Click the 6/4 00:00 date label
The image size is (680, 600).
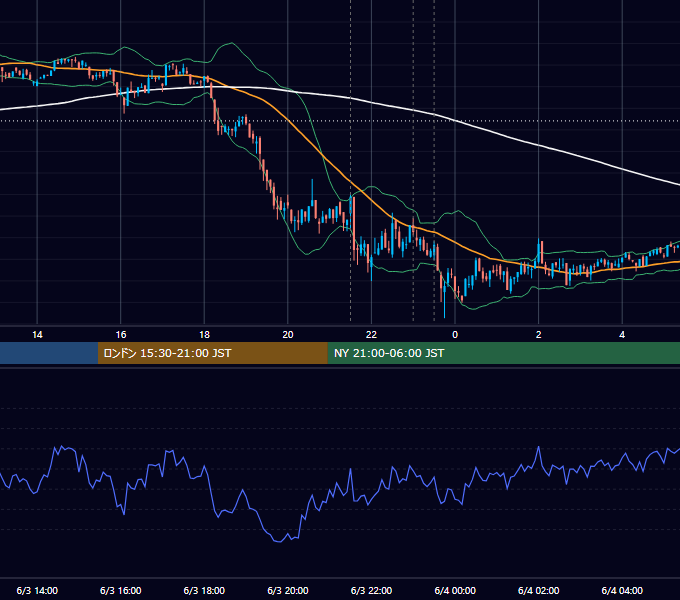455,590
